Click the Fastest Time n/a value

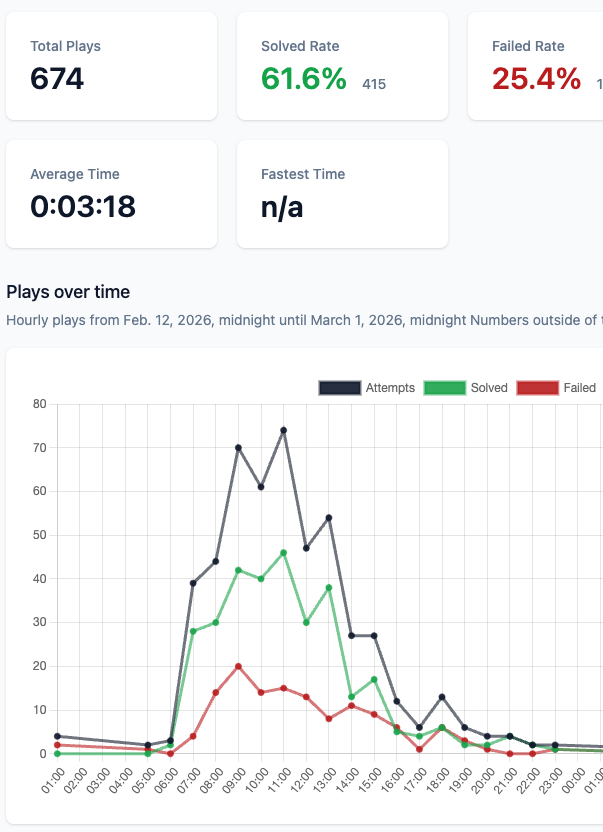click(282, 206)
